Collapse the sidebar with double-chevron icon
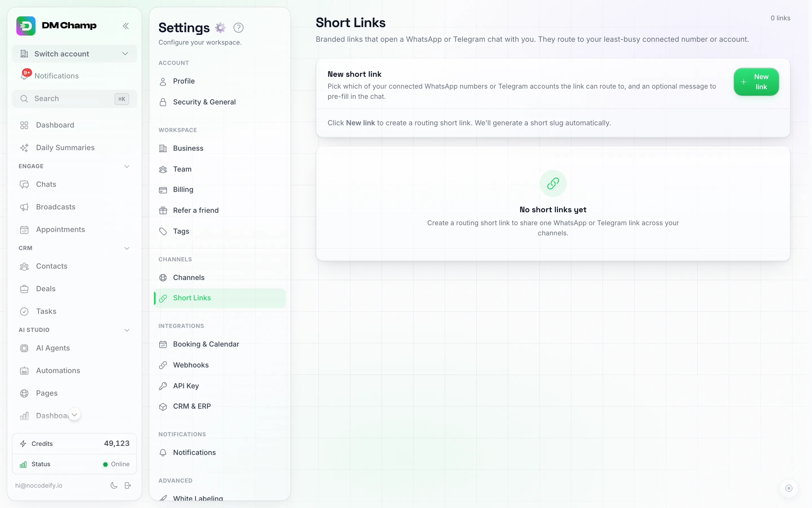Viewport: 812px width, 508px height. [x=126, y=26]
